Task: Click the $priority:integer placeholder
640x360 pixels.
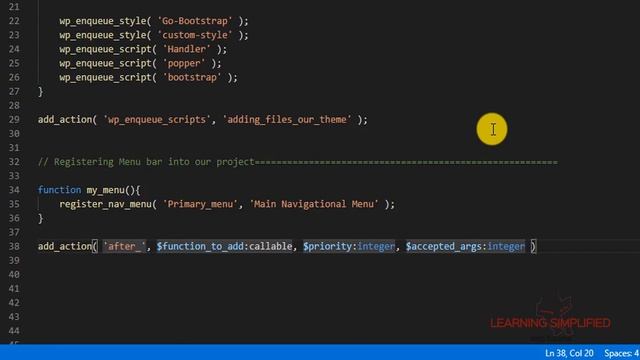Action: point(349,247)
